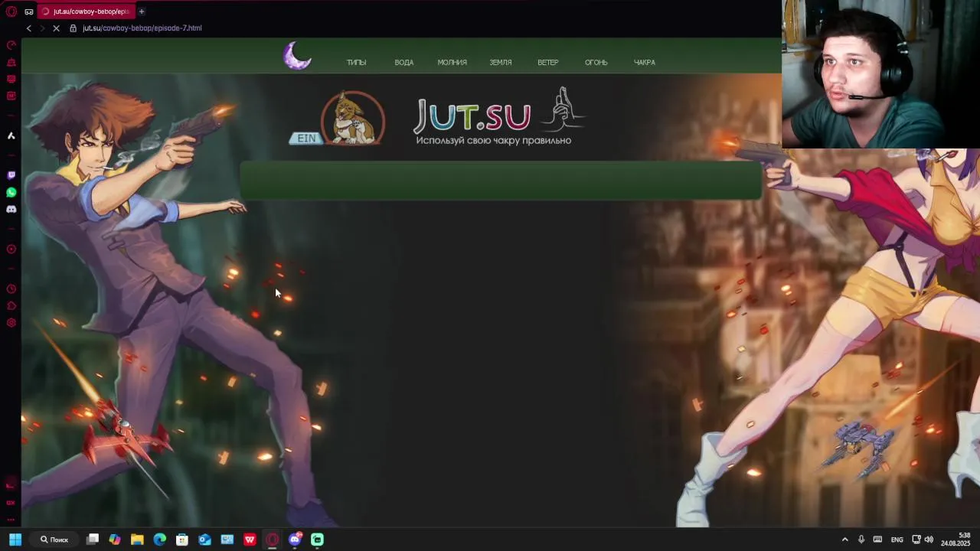Click the site security padlock icon
The width and height of the screenshot is (980, 551).
pyautogui.click(x=73, y=28)
